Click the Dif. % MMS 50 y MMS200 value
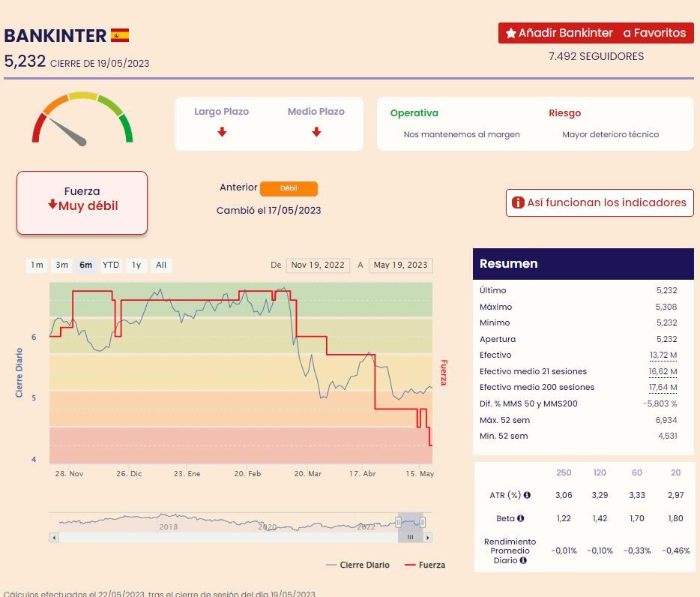Screen dimensions: 700x597 click(660, 403)
